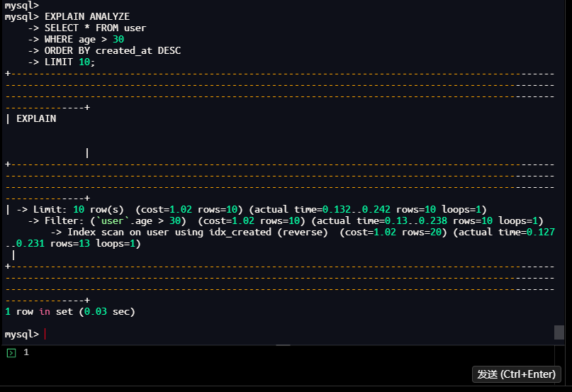This screenshot has height=392, width=572.
Task: Click the LIMIT 10; line
Action: pos(61,62)
